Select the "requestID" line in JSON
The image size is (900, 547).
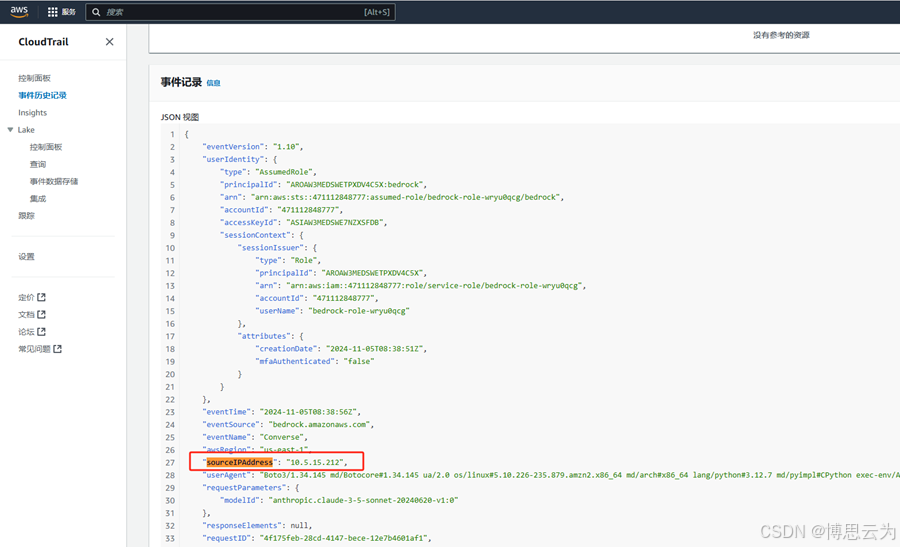coord(317,538)
